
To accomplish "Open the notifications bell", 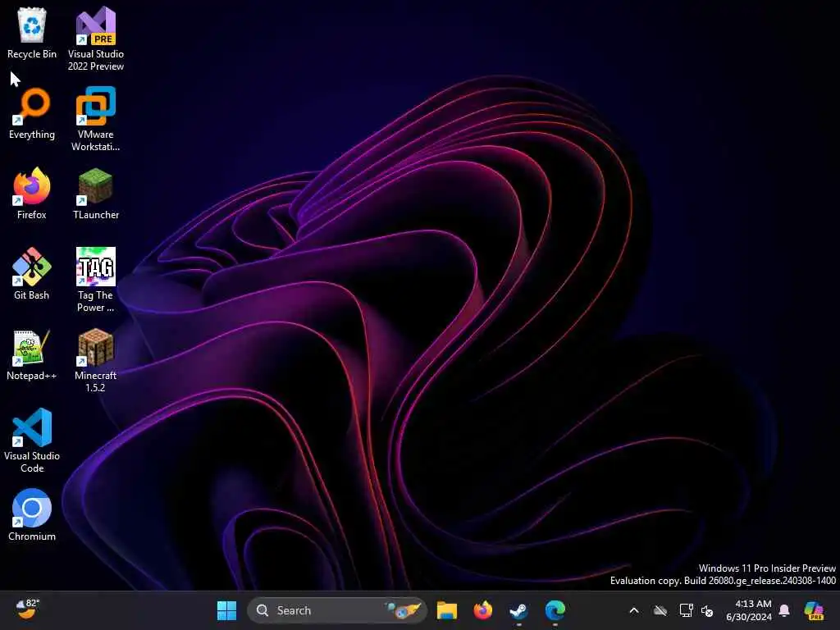I will 784,610.
